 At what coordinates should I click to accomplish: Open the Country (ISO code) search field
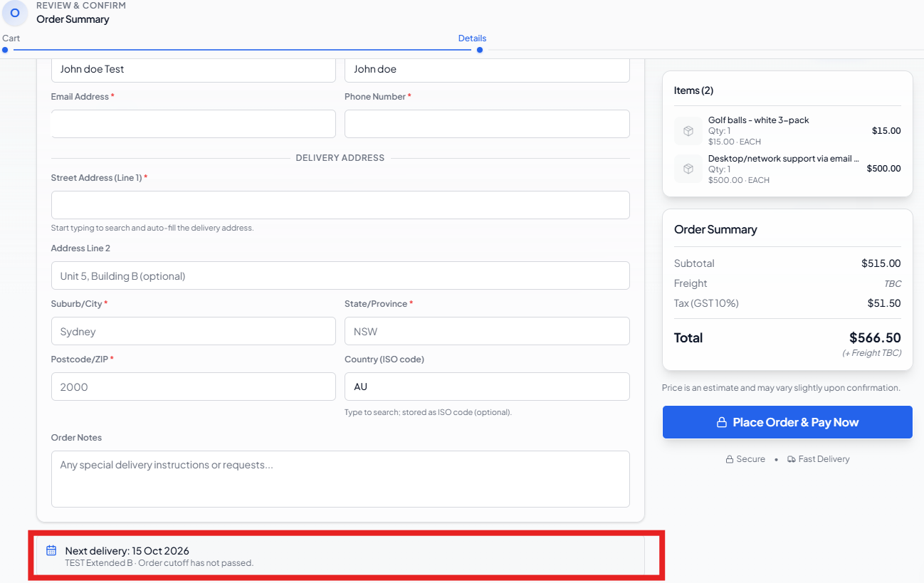pyautogui.click(x=487, y=387)
